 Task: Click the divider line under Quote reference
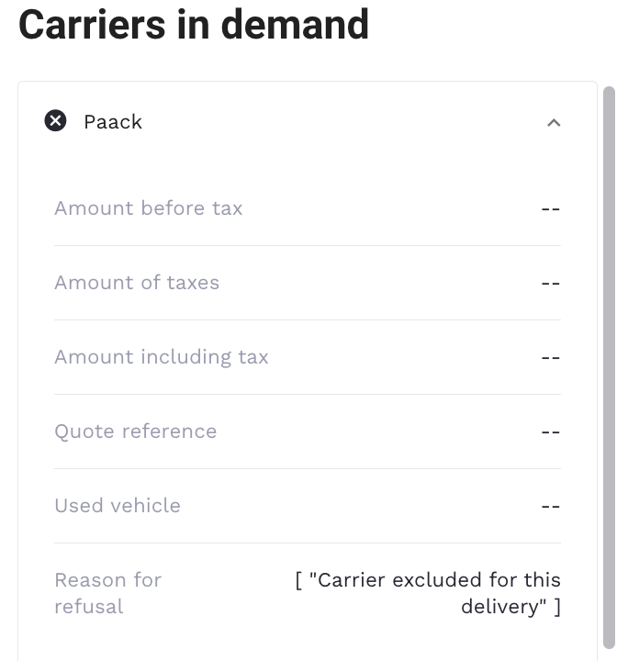(x=307, y=468)
